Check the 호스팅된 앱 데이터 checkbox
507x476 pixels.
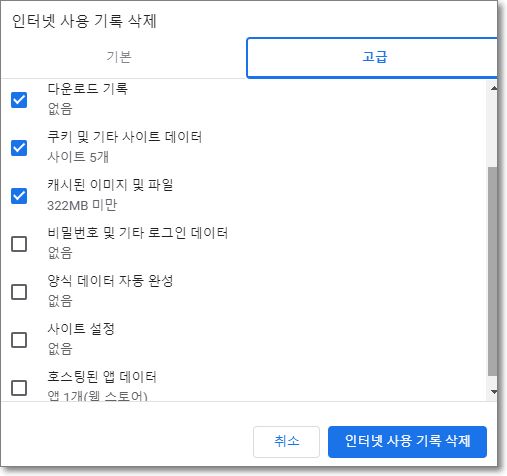point(19,388)
